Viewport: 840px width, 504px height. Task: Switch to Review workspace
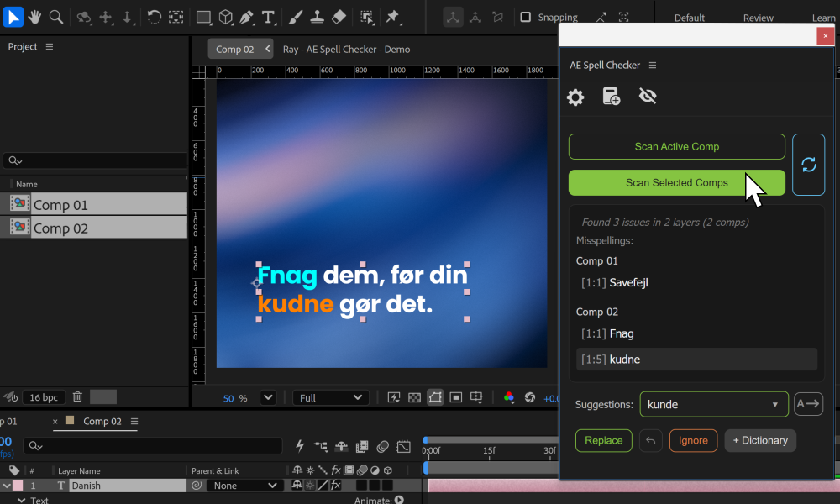pyautogui.click(x=758, y=18)
